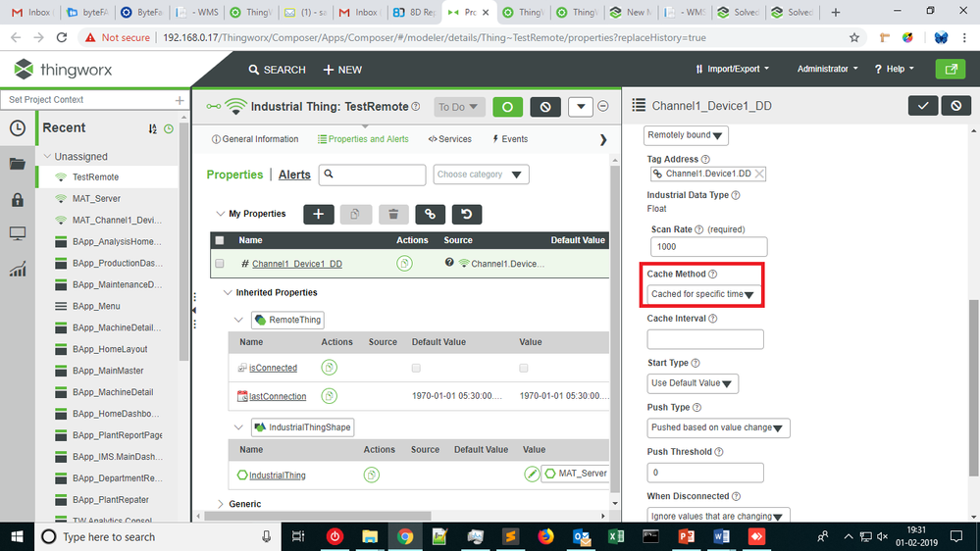Remove the Channel1.Device1.DD tag address
980x551 pixels.
(759, 174)
